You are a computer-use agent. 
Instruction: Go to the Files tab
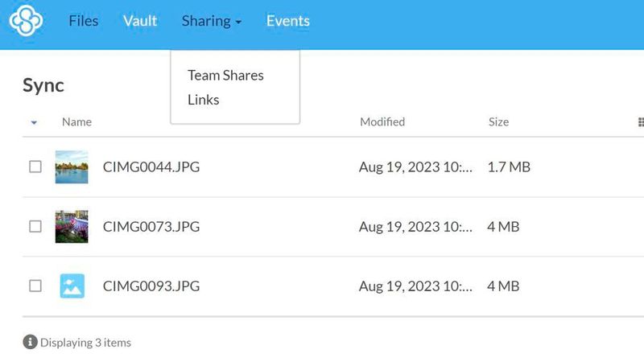point(84,21)
